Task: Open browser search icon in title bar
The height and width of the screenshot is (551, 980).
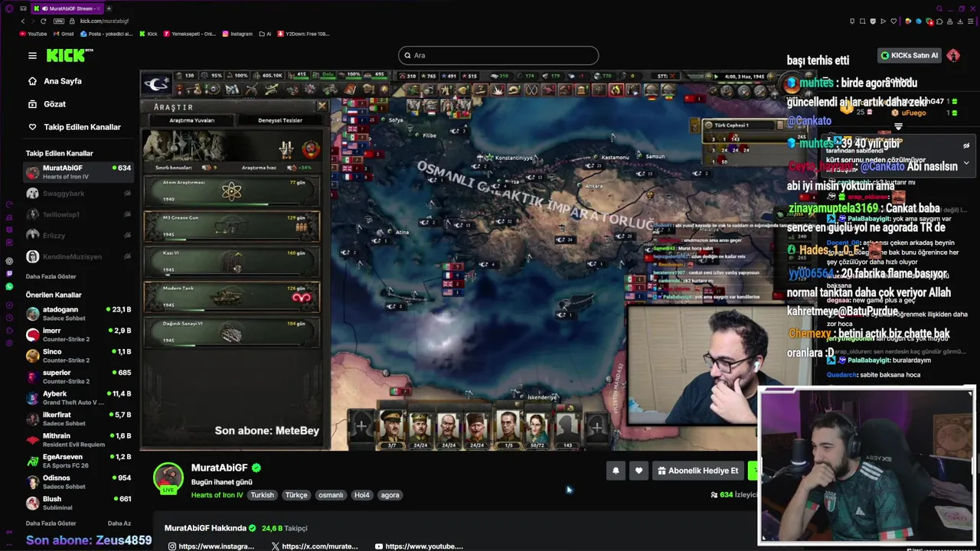Action: tap(939, 8)
